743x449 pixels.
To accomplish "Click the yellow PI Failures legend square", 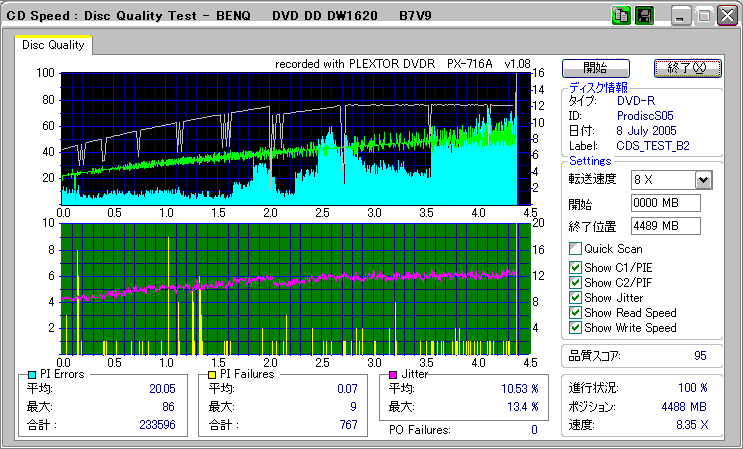I will 210,374.
